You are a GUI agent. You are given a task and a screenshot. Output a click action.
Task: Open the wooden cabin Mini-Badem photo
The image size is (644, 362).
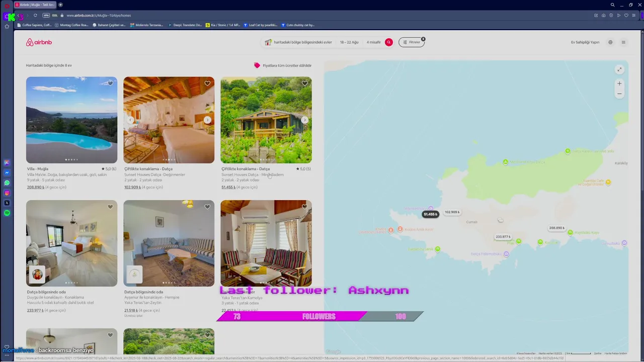(x=266, y=120)
